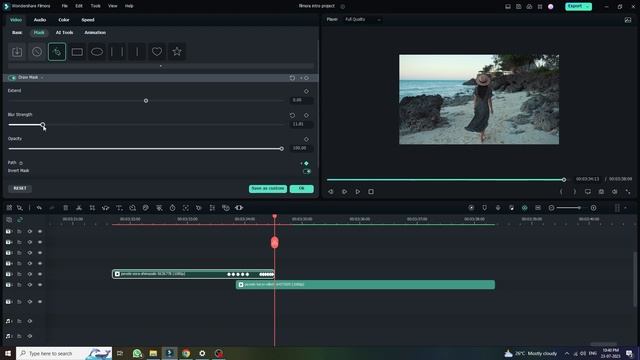Add keyframe for Opacity
The height and width of the screenshot is (360, 640).
306,139
